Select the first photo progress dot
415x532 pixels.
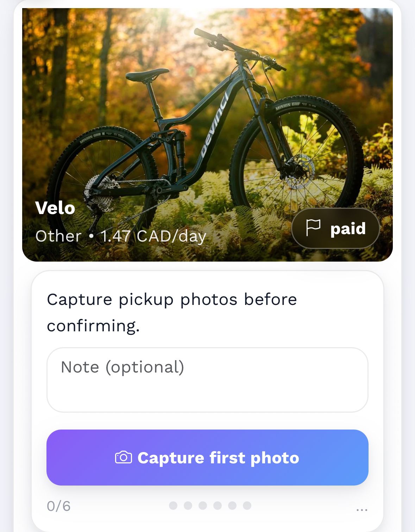(173, 506)
